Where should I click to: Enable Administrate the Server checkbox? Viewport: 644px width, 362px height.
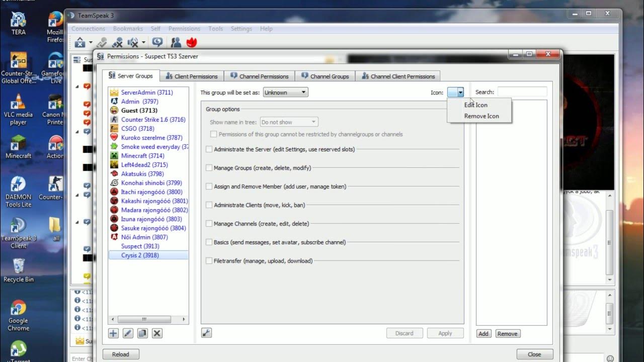coord(209,149)
